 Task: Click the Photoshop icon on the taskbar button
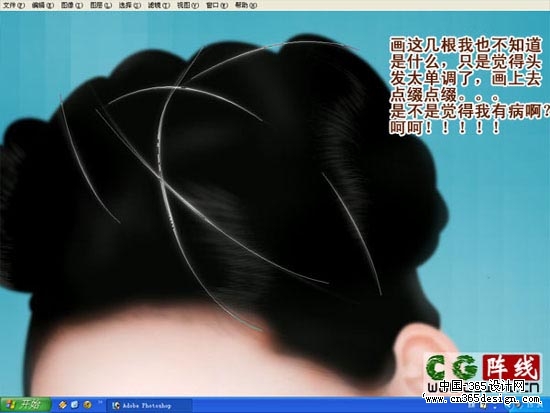point(116,406)
